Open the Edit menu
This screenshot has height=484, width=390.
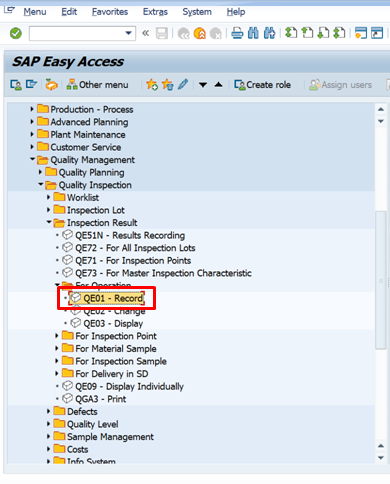tap(69, 12)
